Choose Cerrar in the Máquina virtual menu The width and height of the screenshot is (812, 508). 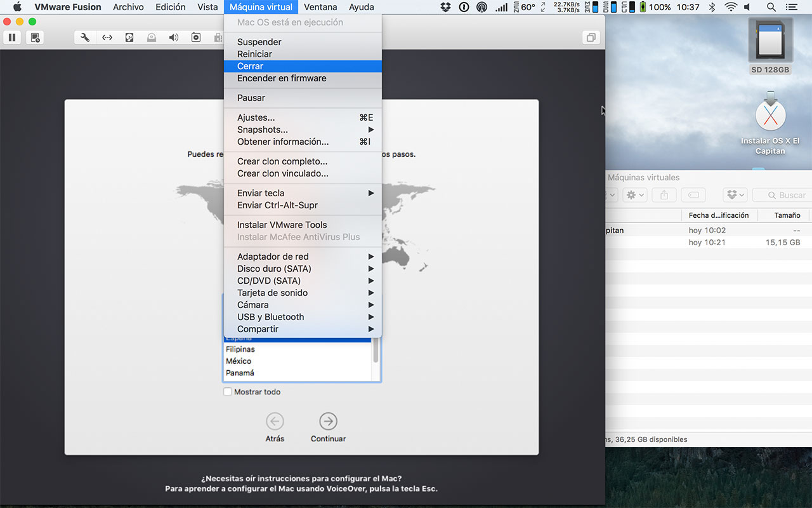pyautogui.click(x=303, y=66)
